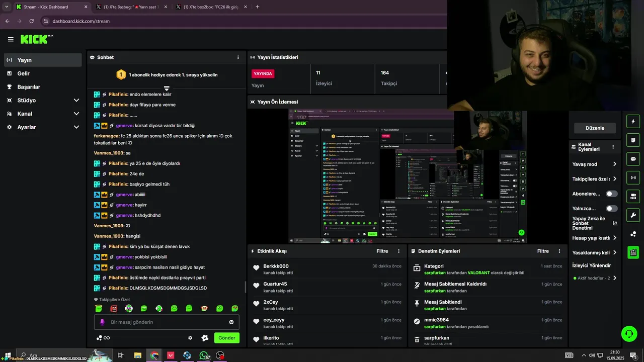Click Berkkk000 in activity feed
Screen dimensions: 644x362
point(276,266)
